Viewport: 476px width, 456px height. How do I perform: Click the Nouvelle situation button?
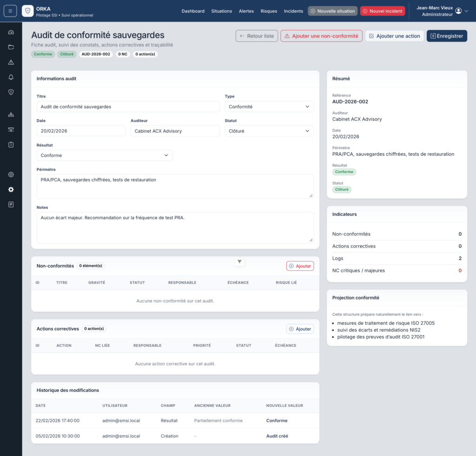coord(332,11)
